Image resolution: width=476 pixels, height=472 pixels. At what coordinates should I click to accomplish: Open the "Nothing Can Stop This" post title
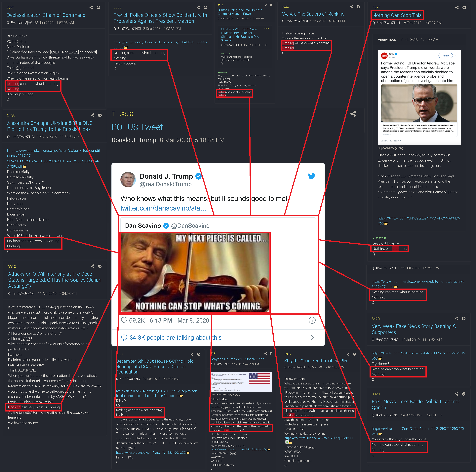point(397,15)
